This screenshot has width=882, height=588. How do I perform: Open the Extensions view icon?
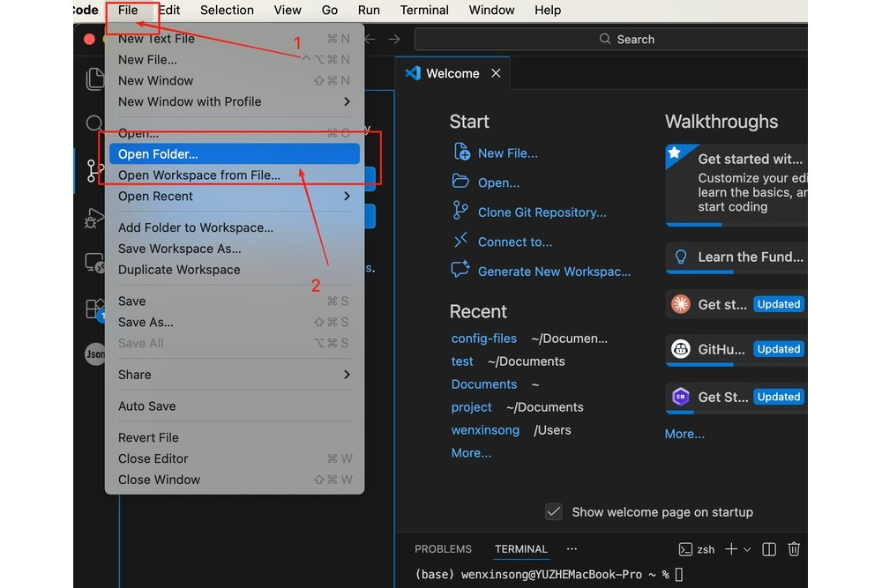tap(94, 309)
